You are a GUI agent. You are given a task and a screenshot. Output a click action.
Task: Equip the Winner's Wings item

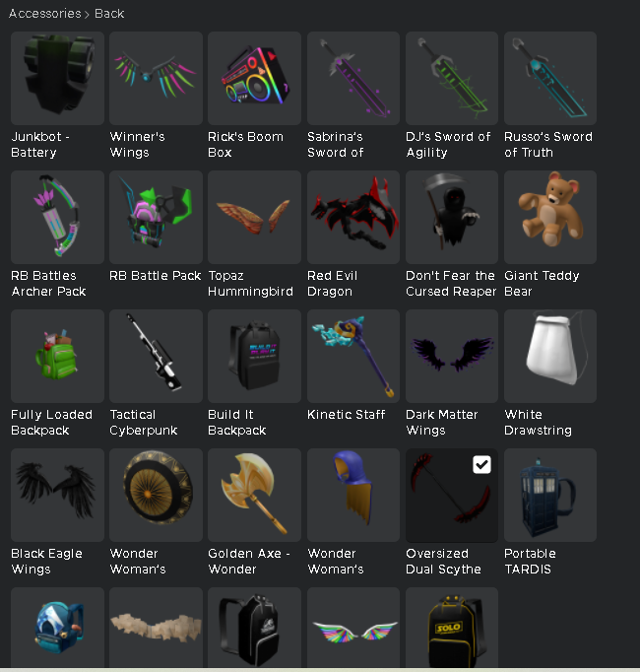click(156, 78)
